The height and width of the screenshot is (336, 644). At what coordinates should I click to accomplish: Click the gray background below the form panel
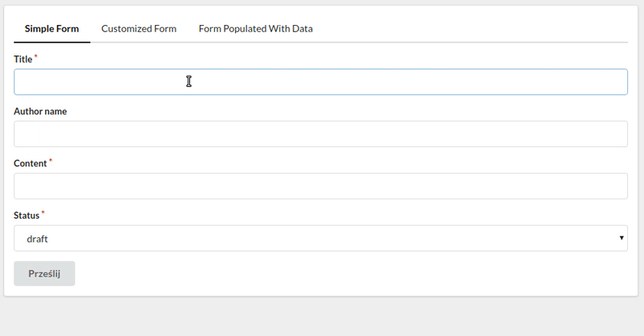click(322, 317)
